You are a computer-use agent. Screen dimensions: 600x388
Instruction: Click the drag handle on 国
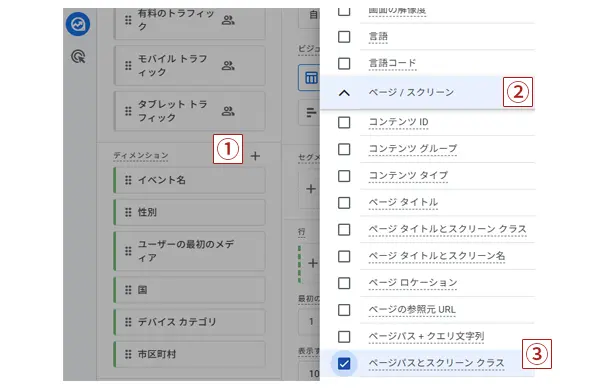128,290
